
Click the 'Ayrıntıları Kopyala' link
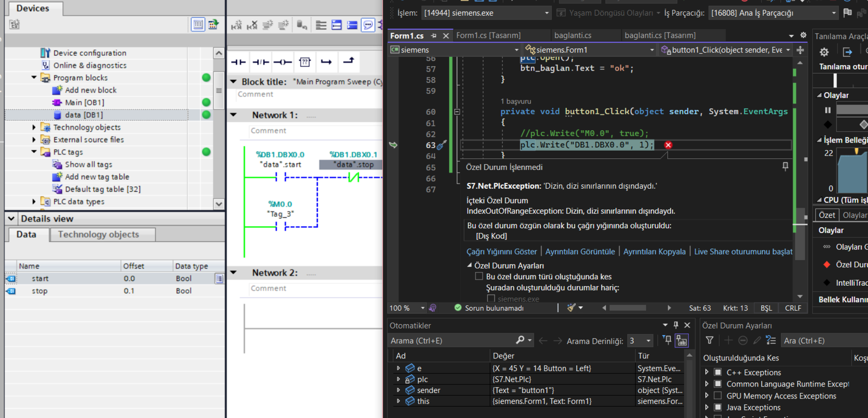(x=654, y=252)
